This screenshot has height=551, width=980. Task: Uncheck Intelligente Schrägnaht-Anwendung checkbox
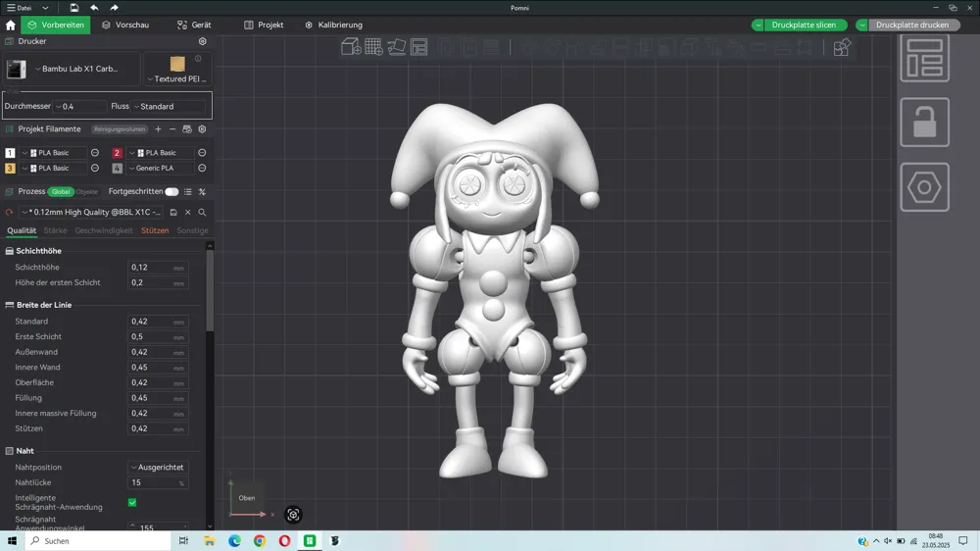tap(132, 502)
